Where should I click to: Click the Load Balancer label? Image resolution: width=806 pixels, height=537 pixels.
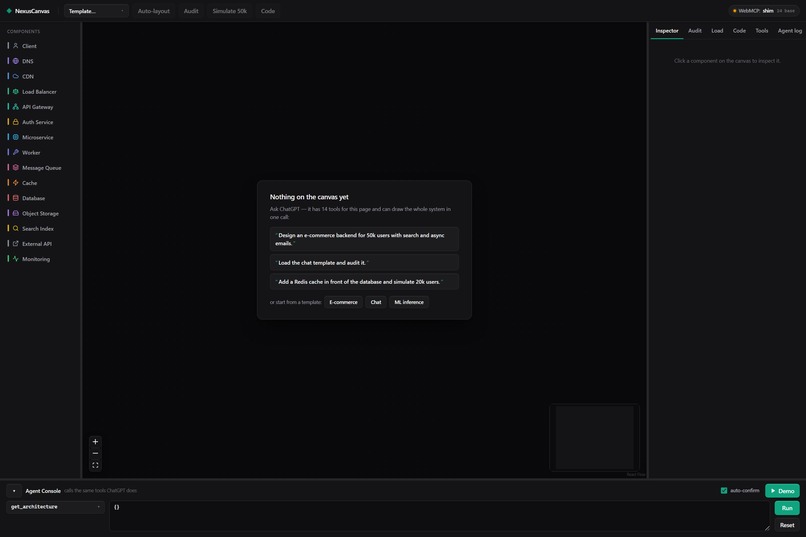[x=39, y=91]
